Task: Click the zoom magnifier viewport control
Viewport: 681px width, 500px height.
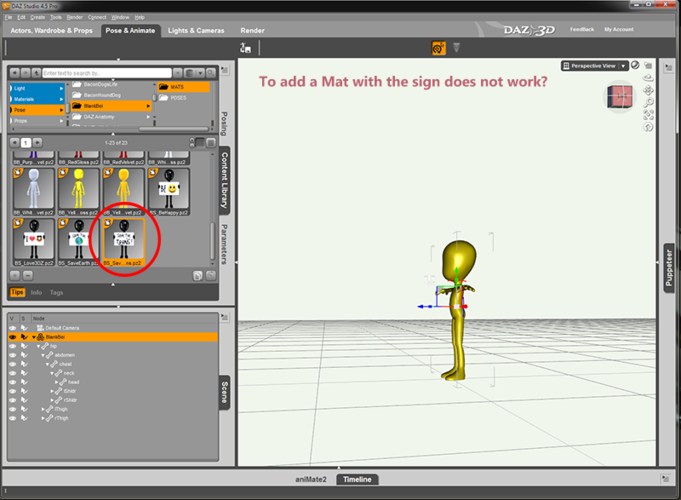Action: [x=648, y=103]
